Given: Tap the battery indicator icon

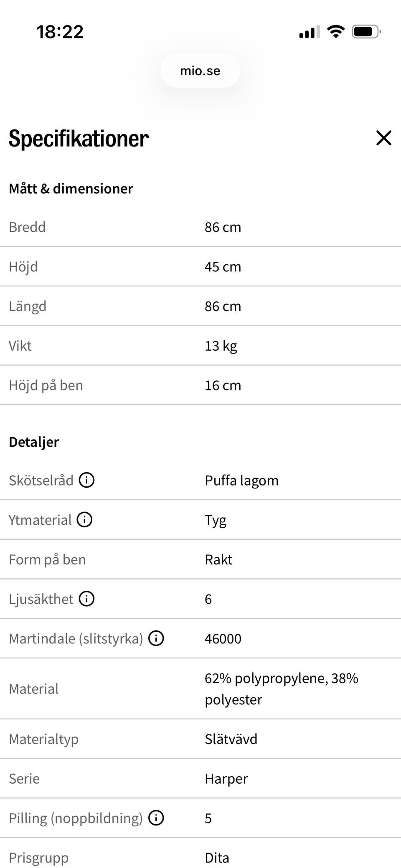Looking at the screenshot, I should click(366, 31).
